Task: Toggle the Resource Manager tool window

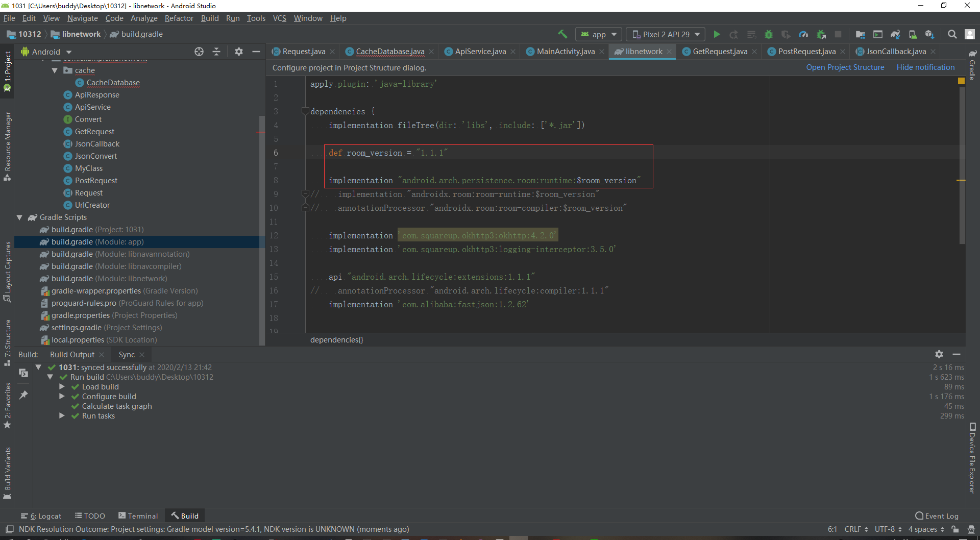Action: coord(7,146)
